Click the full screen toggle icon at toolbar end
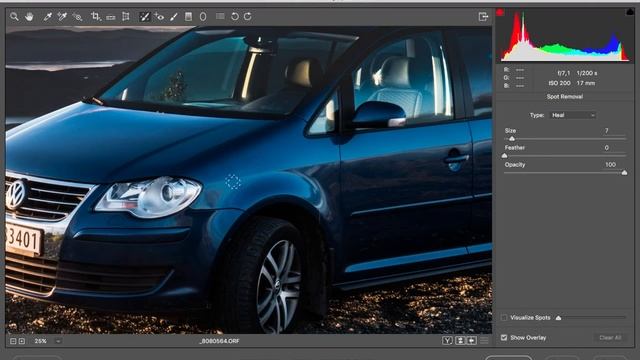Image resolution: width=640 pixels, height=360 pixels. (x=483, y=17)
